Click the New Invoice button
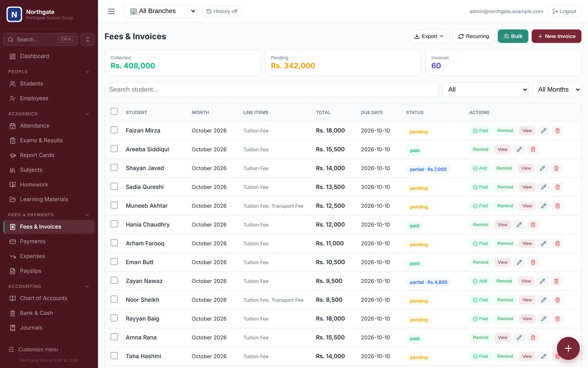The width and height of the screenshot is (588, 368). [556, 36]
